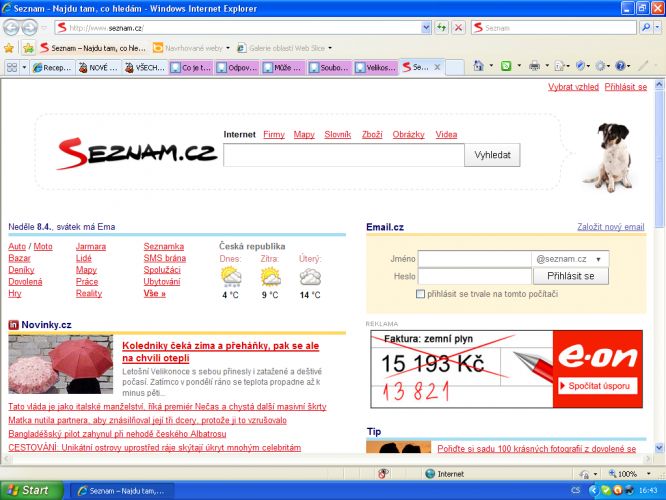Switch to the Recep... tab
The width and height of the screenshot is (666, 500).
click(x=53, y=67)
